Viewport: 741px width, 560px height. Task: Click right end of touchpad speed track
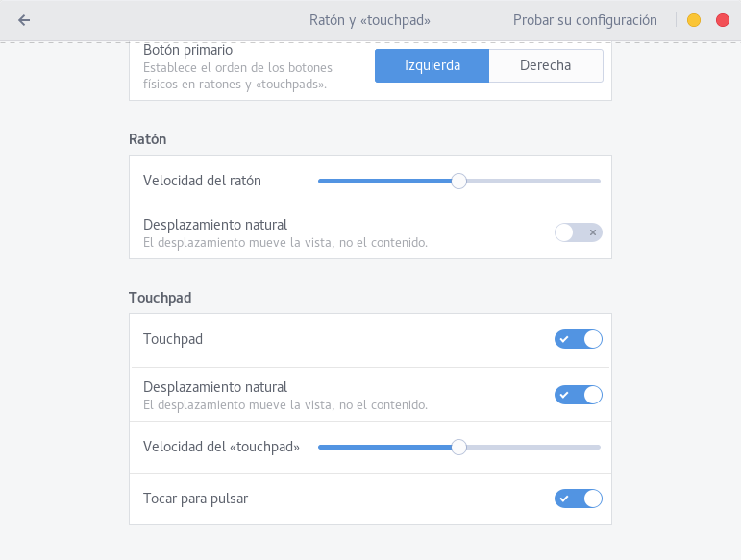(x=597, y=447)
